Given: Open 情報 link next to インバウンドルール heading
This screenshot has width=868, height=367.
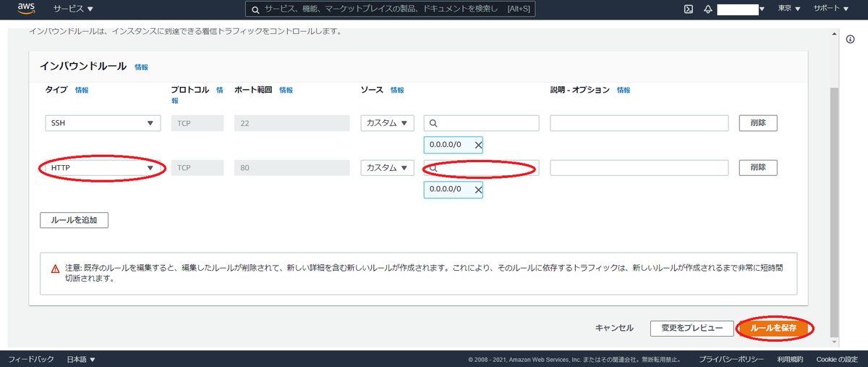Looking at the screenshot, I should pos(141,67).
